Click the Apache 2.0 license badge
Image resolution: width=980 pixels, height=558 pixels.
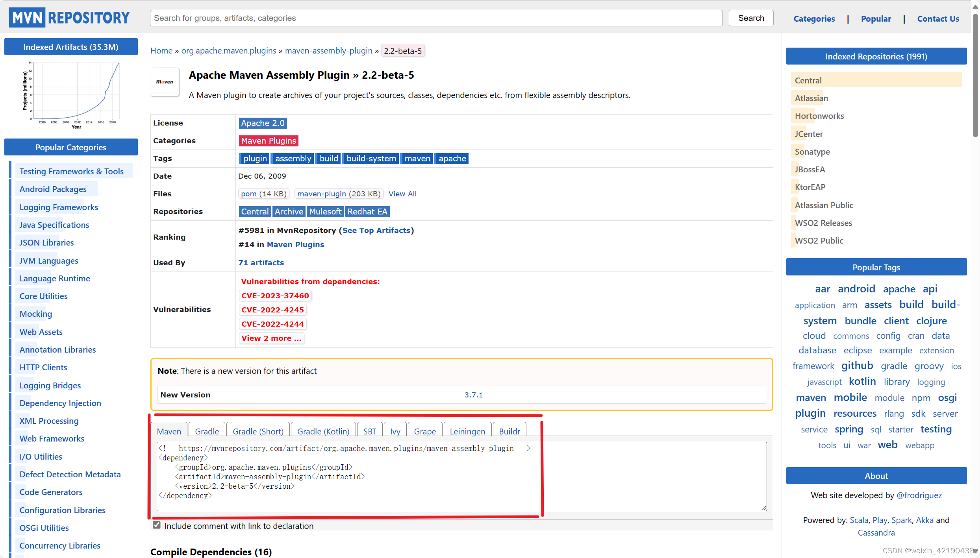pos(263,123)
